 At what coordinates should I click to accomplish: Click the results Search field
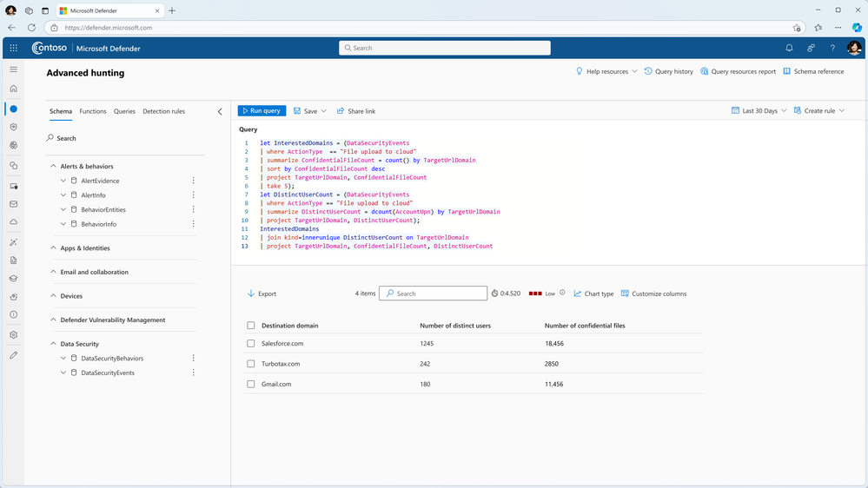[x=433, y=293]
